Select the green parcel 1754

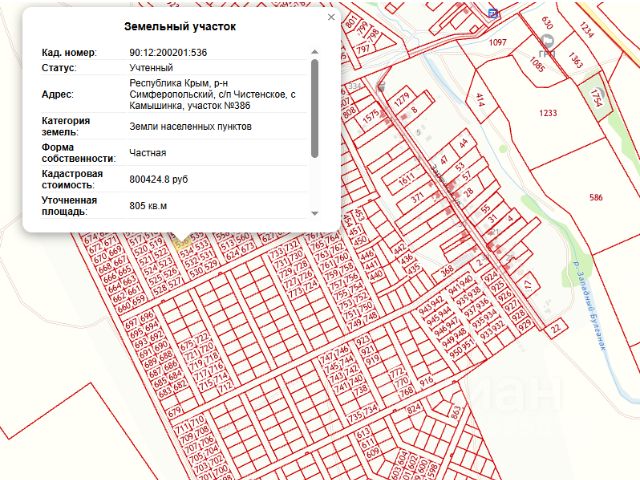[596, 98]
